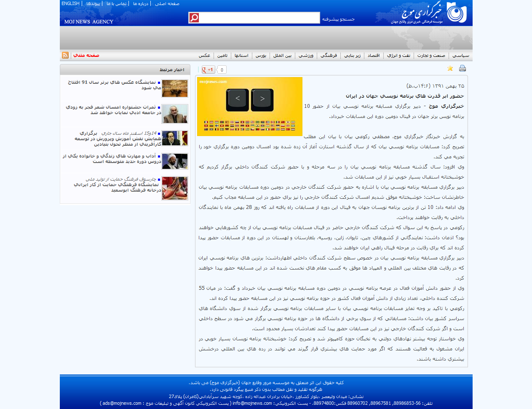The height and width of the screenshot is (409, 532).
Task: Open the عکس menu section
Action: pyautogui.click(x=205, y=56)
